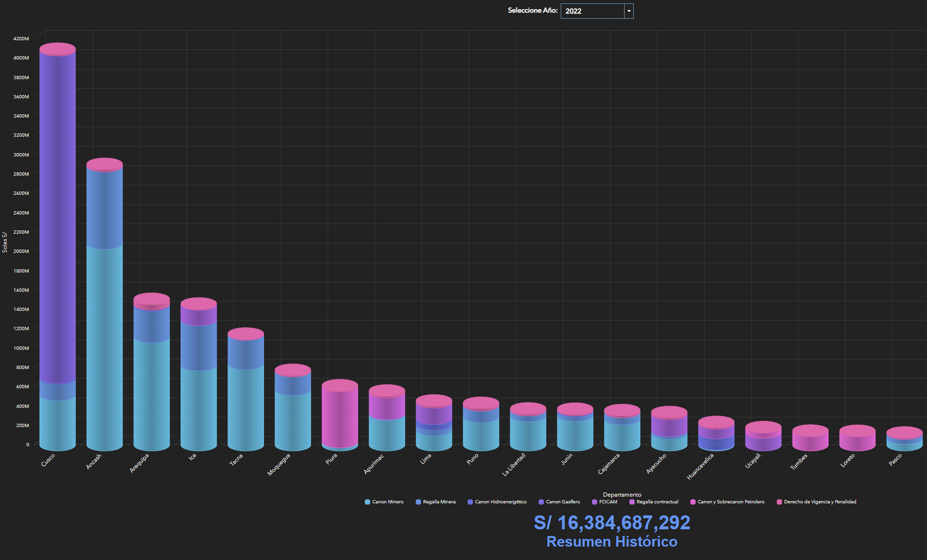Click the S/ 16,384,687,292 total amount
Viewport: 927px width, 560px height.
612,523
